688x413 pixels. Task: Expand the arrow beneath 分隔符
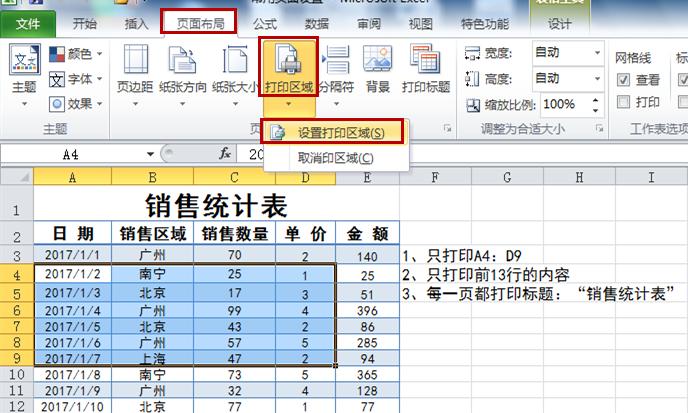coord(336,104)
